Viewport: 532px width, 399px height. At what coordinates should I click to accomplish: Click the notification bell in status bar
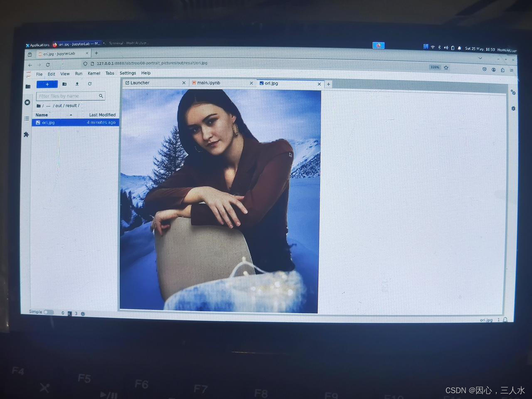point(505,320)
